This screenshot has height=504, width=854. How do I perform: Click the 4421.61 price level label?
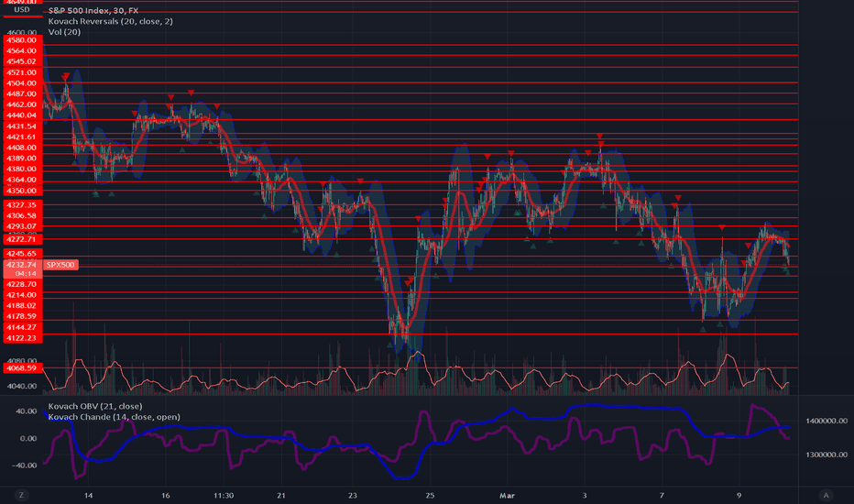coord(22,137)
